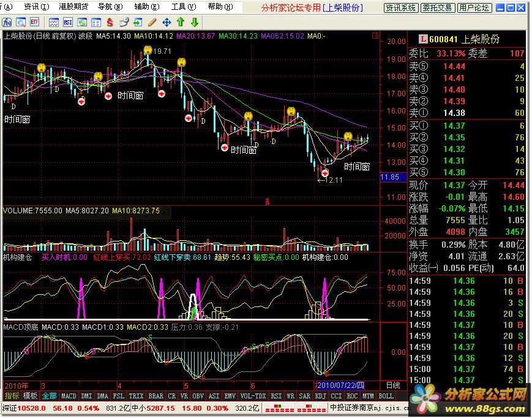Click the green down arrow icon

(195, 23)
